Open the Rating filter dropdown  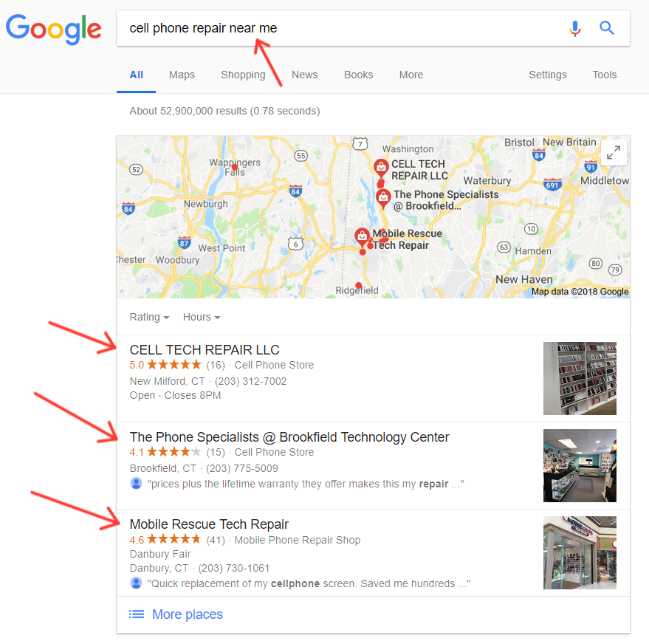(x=149, y=317)
